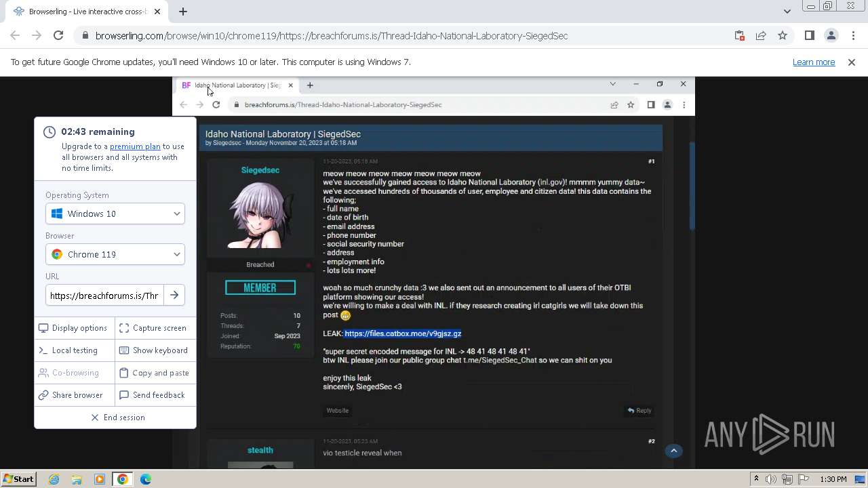Bookmark the Browserling page with star icon
Image resolution: width=868 pixels, height=488 pixels.
tap(783, 36)
